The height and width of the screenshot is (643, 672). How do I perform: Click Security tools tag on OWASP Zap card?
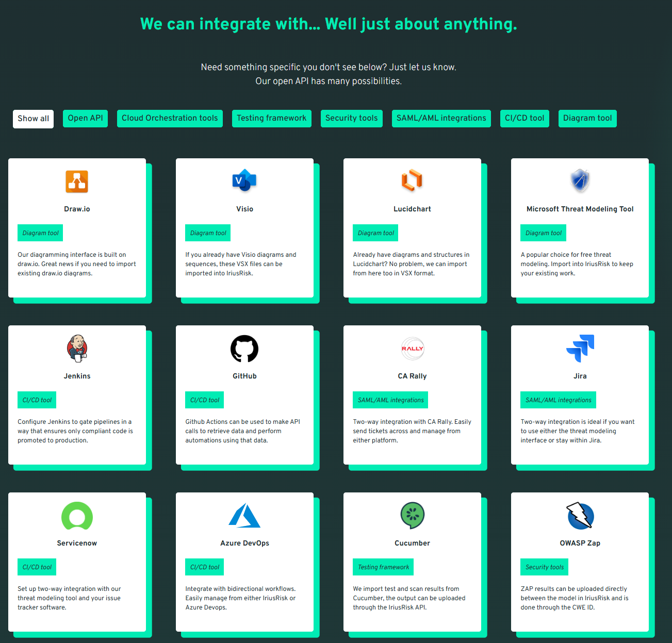(544, 567)
